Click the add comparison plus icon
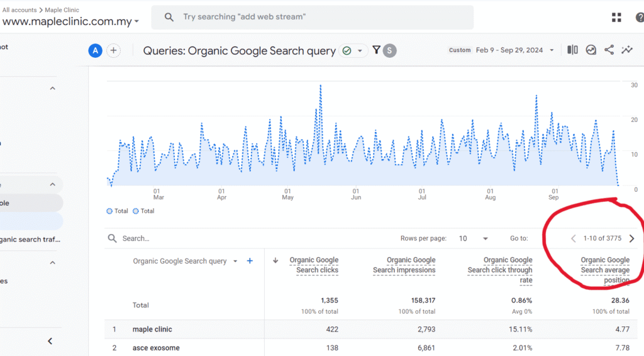Viewport: 644px width, 356px height. click(113, 51)
